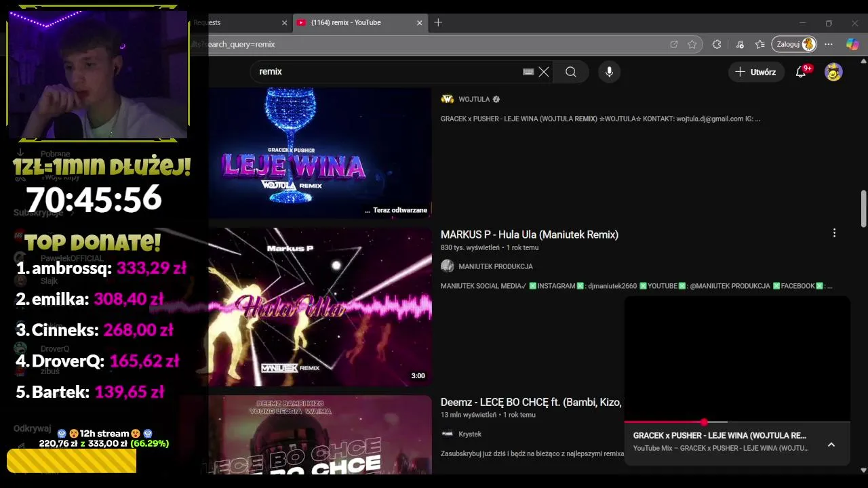Clear the YouTube search query X

[544, 72]
